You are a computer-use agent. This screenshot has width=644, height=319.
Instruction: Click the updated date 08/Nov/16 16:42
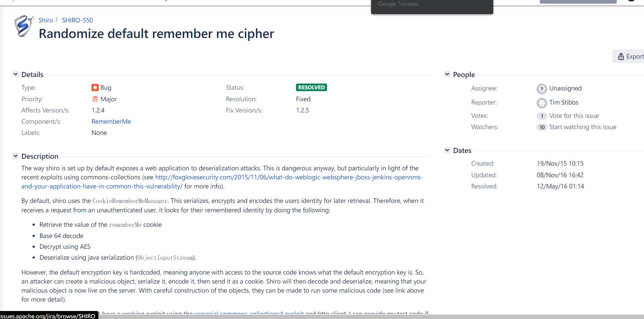560,175
